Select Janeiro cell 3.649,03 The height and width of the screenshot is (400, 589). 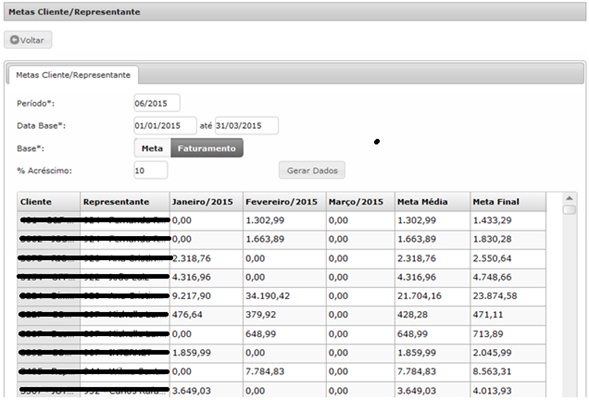coord(206,390)
